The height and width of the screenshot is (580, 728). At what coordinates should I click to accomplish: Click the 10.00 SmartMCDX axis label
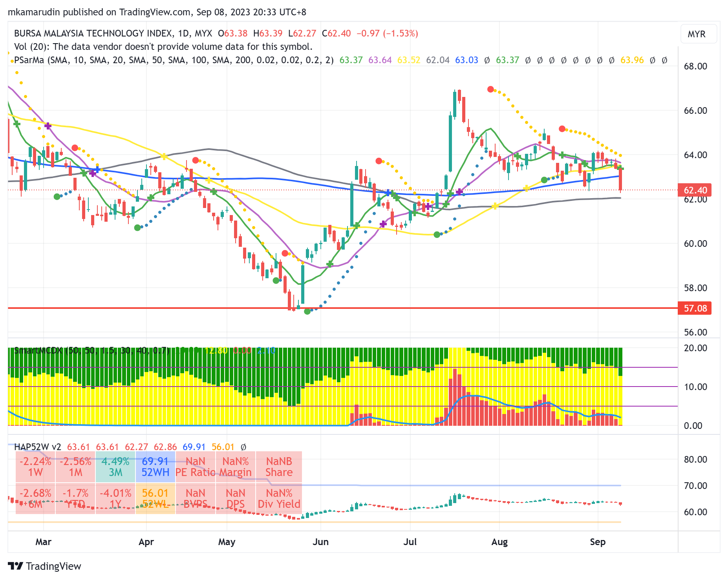coord(695,387)
